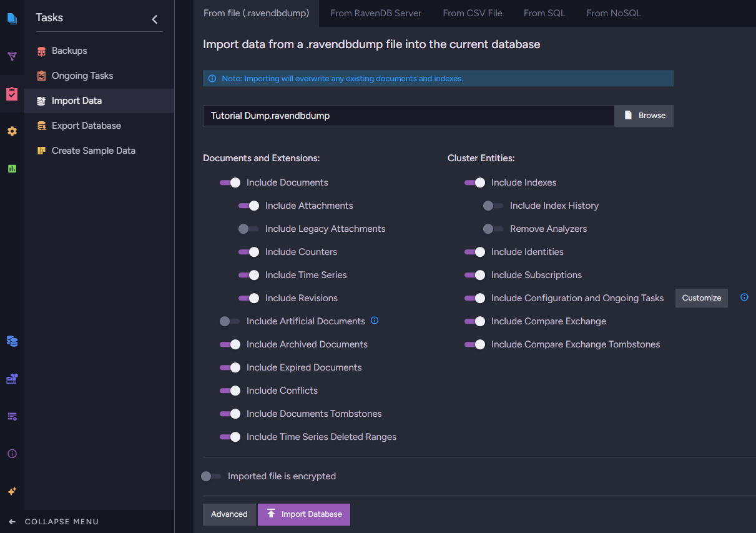Toggle Include Configuration and Ongoing Tasks

coord(474,298)
